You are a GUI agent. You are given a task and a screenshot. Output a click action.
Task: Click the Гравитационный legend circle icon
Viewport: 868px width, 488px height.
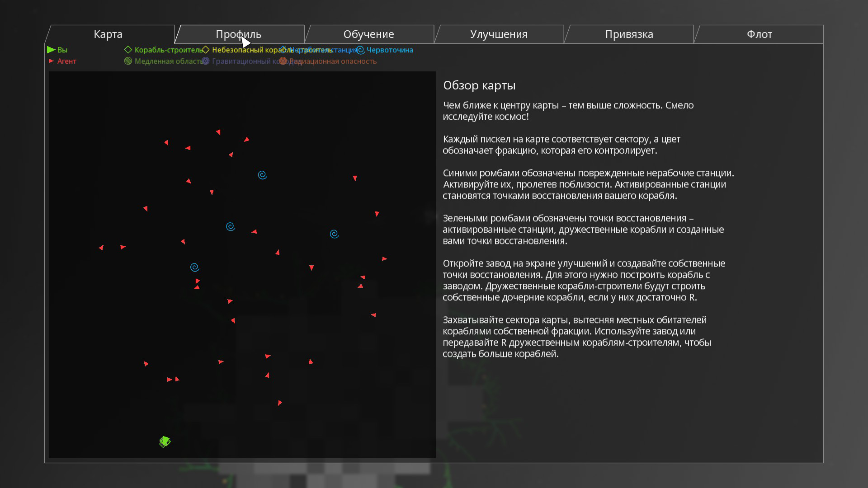click(206, 61)
